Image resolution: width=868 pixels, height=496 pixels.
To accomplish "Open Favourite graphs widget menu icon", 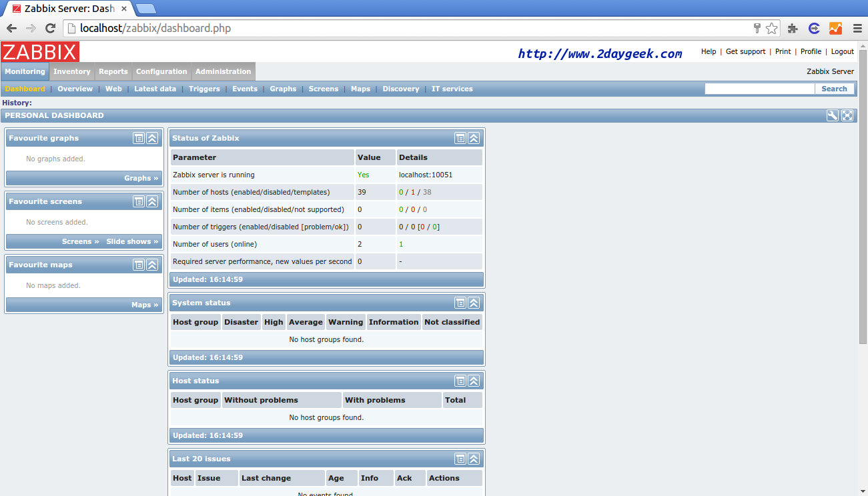I will pos(139,138).
